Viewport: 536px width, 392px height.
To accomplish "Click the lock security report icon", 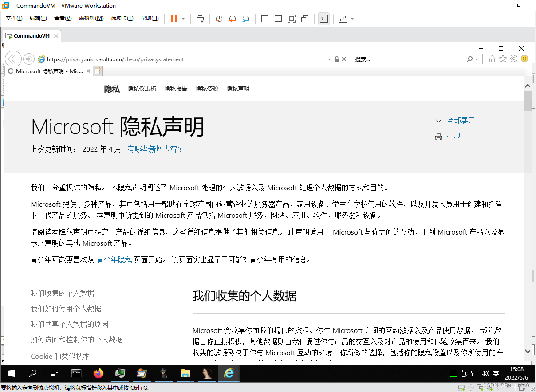I will [337, 59].
